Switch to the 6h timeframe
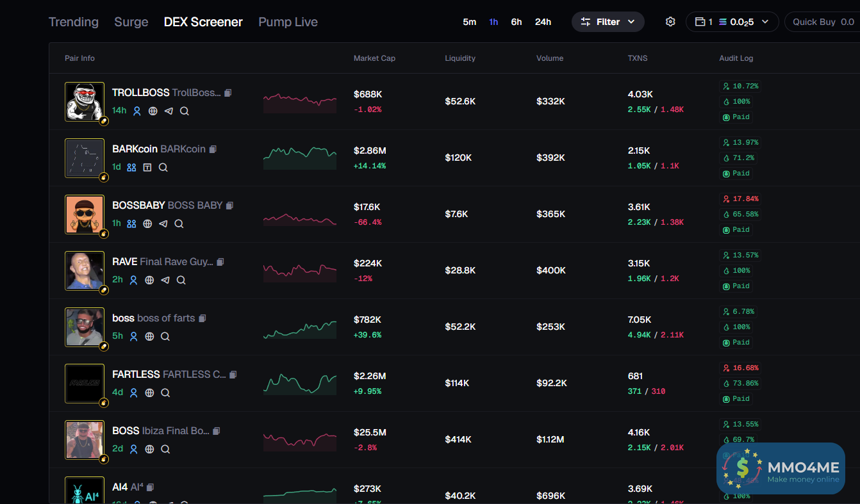The image size is (860, 504). 516,22
